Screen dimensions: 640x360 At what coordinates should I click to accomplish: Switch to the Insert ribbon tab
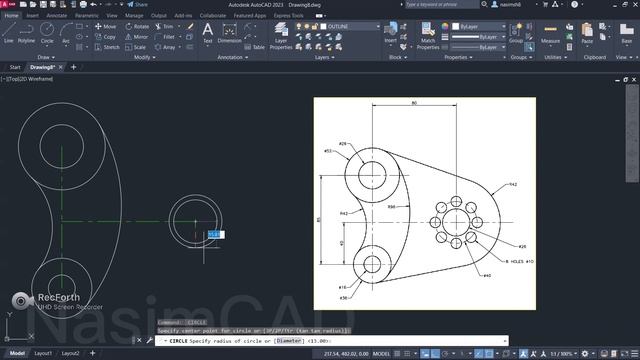[32, 16]
